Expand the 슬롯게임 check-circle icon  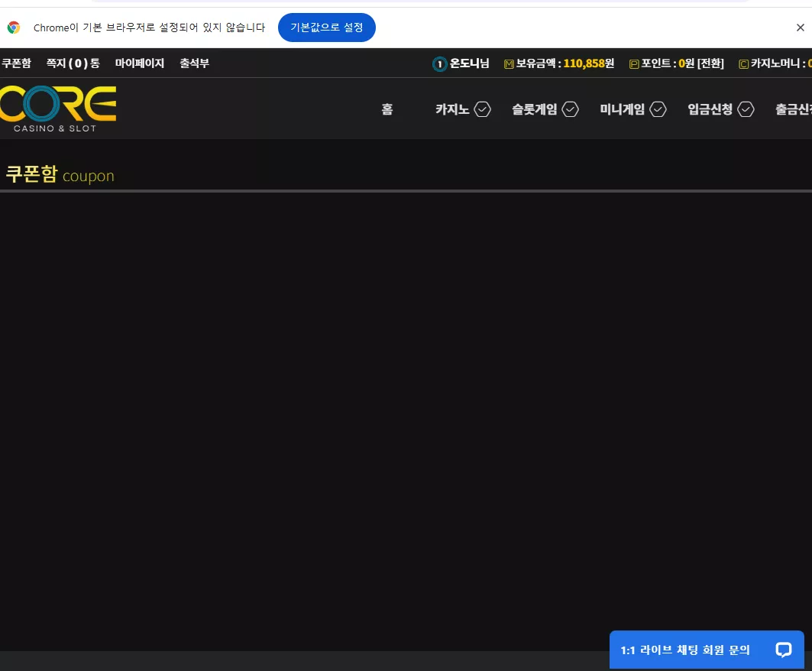coord(570,109)
